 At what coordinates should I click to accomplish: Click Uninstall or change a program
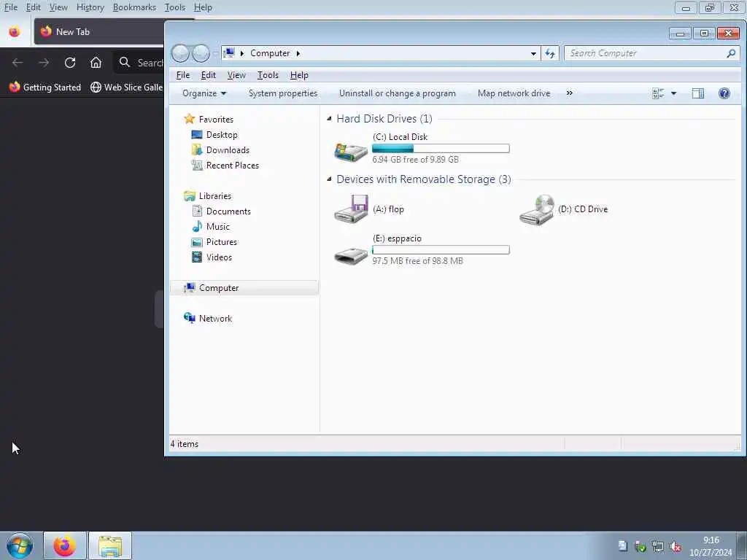[x=398, y=93]
